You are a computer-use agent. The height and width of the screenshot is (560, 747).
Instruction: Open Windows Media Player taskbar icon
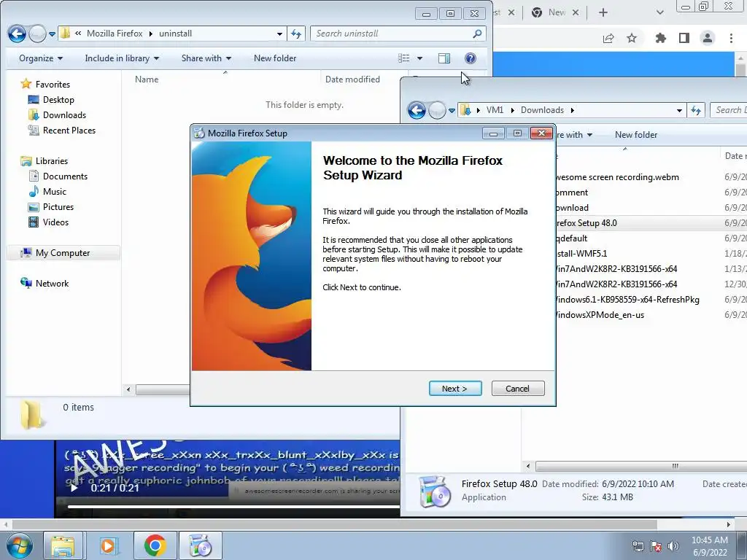click(x=108, y=545)
